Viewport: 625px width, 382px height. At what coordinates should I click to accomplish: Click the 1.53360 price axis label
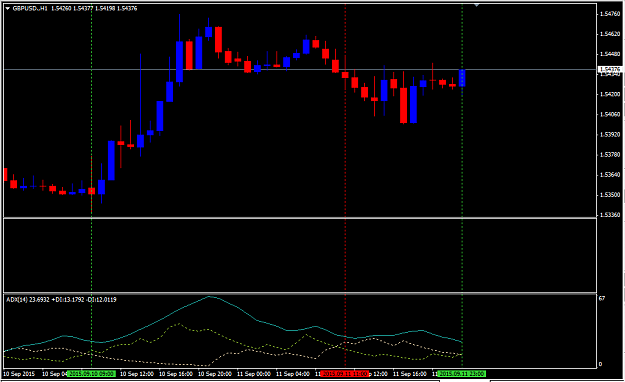point(610,215)
